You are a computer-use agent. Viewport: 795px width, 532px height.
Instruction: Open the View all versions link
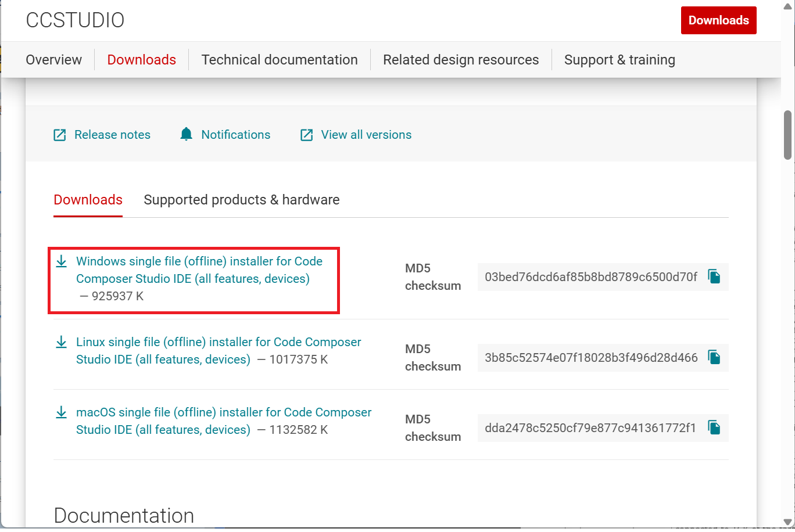[x=366, y=135]
